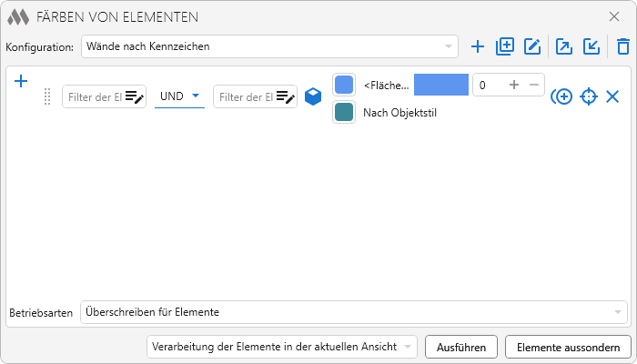The image size is (637, 364).
Task: Expand the UND operator dropdown
Action: [179, 96]
